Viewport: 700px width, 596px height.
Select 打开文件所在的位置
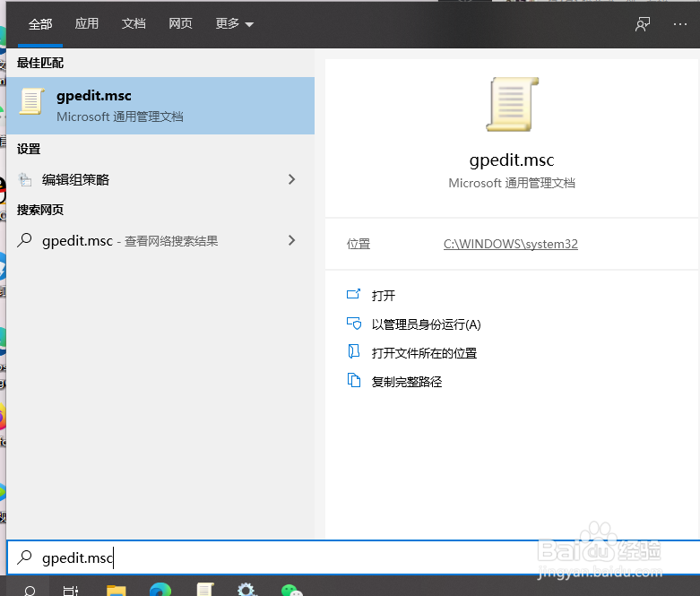(x=424, y=353)
